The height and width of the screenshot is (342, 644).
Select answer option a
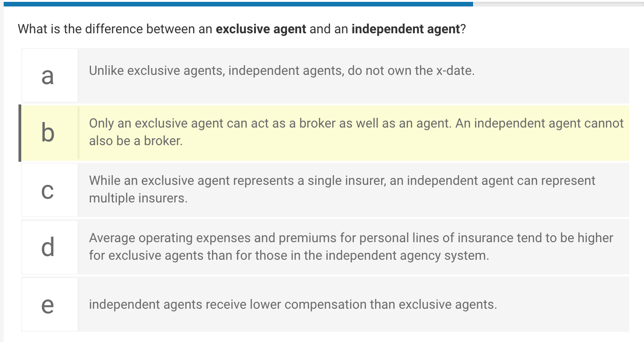pyautogui.click(x=323, y=75)
